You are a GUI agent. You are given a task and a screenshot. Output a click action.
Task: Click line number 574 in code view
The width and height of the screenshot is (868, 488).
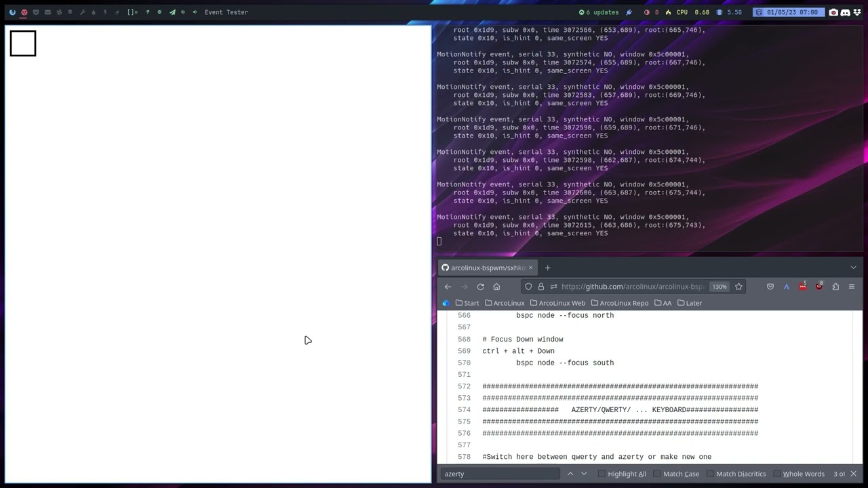tap(464, 410)
